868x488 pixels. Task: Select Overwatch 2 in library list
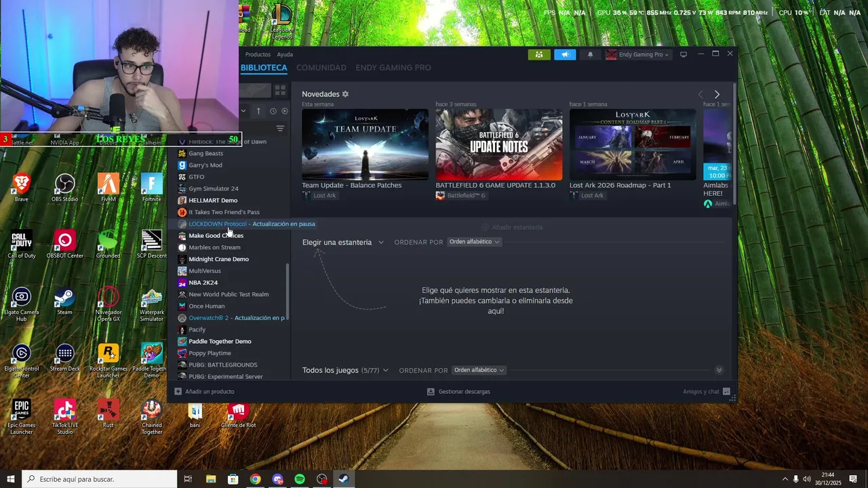tap(230, 318)
